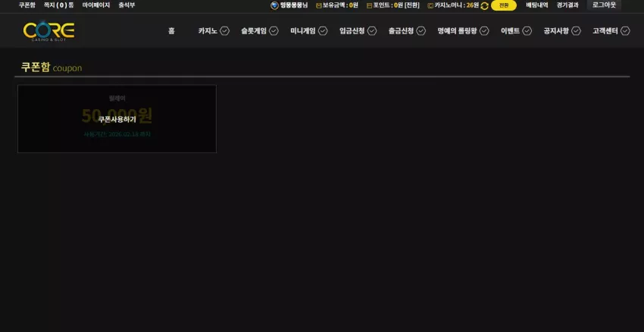Open the 이벤트 menu item
This screenshot has width=644, height=332.
510,31
